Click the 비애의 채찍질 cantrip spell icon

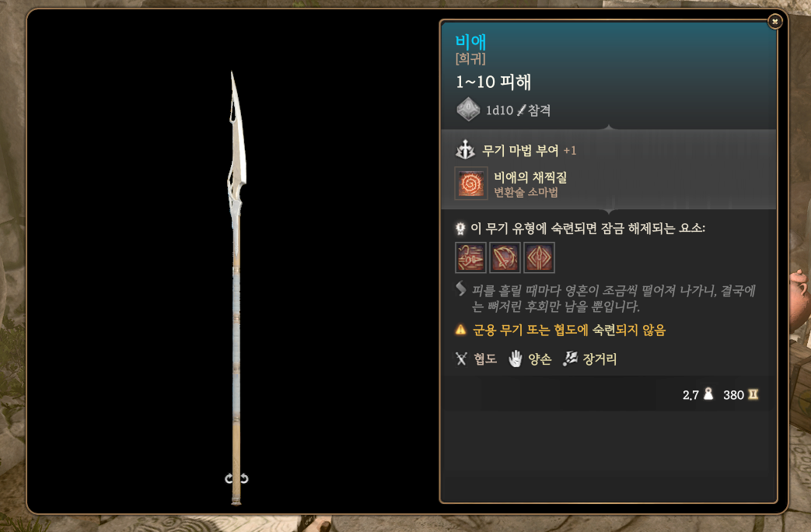470,184
